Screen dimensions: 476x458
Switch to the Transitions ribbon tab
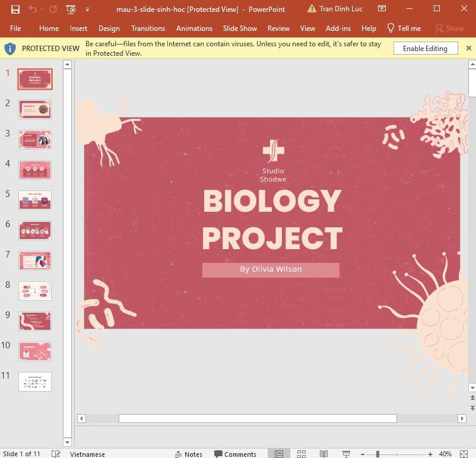tap(148, 28)
